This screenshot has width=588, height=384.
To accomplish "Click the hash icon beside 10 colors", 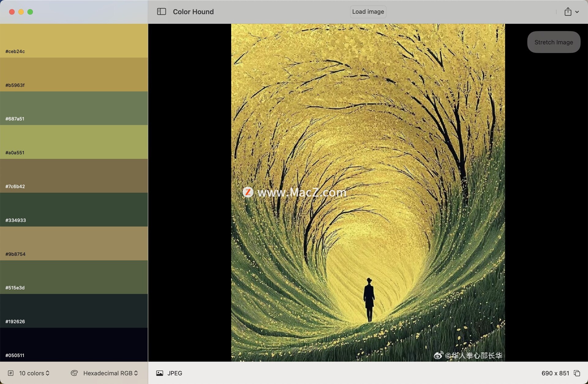I will 11,373.
